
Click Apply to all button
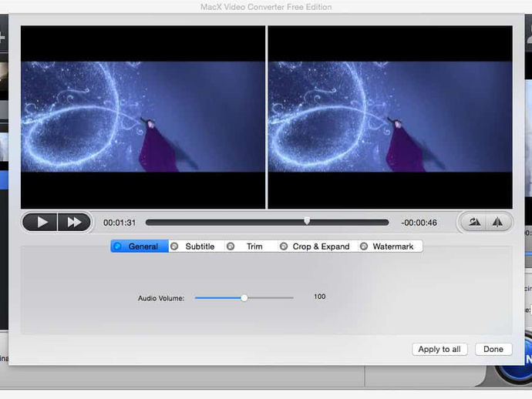(x=439, y=349)
